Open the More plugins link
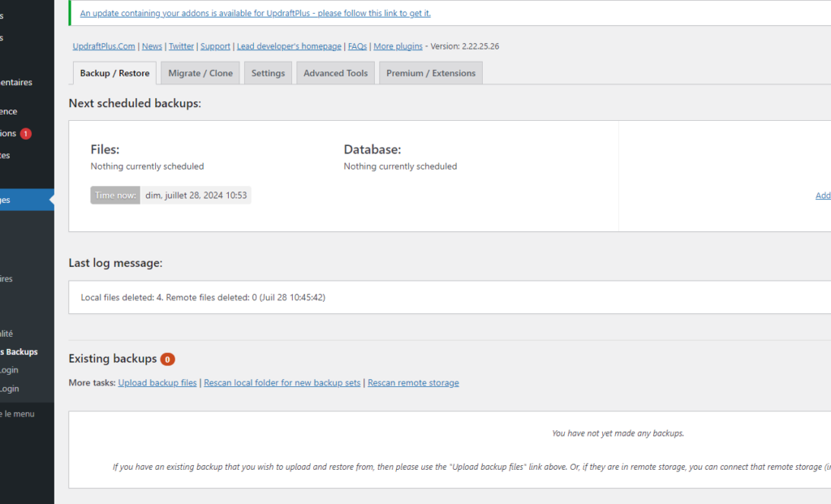 (x=398, y=46)
